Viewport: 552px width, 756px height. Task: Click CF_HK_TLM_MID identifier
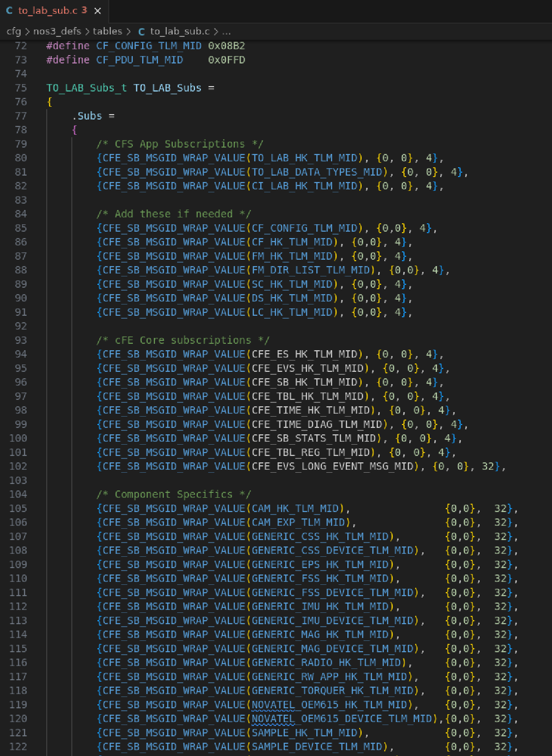(292, 242)
